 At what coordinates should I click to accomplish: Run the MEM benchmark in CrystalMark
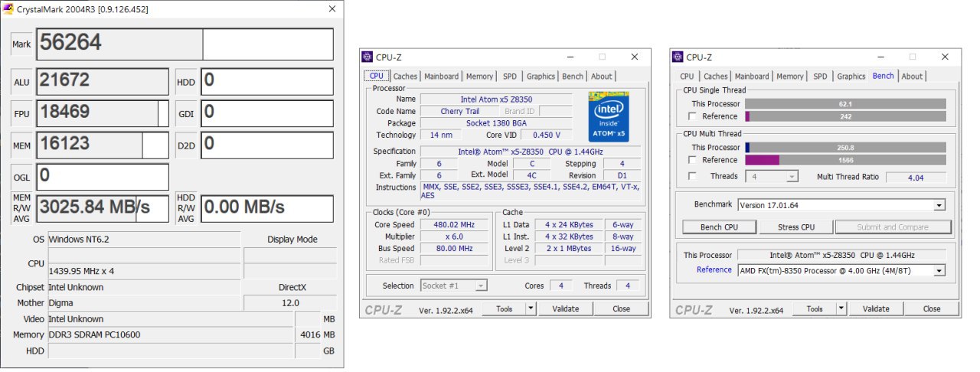pyautogui.click(x=21, y=145)
